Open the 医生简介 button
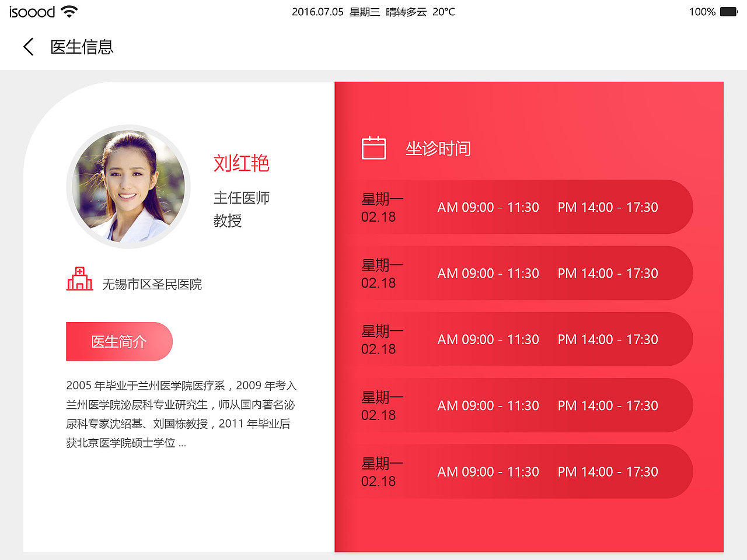The image size is (747, 560). pos(119,341)
